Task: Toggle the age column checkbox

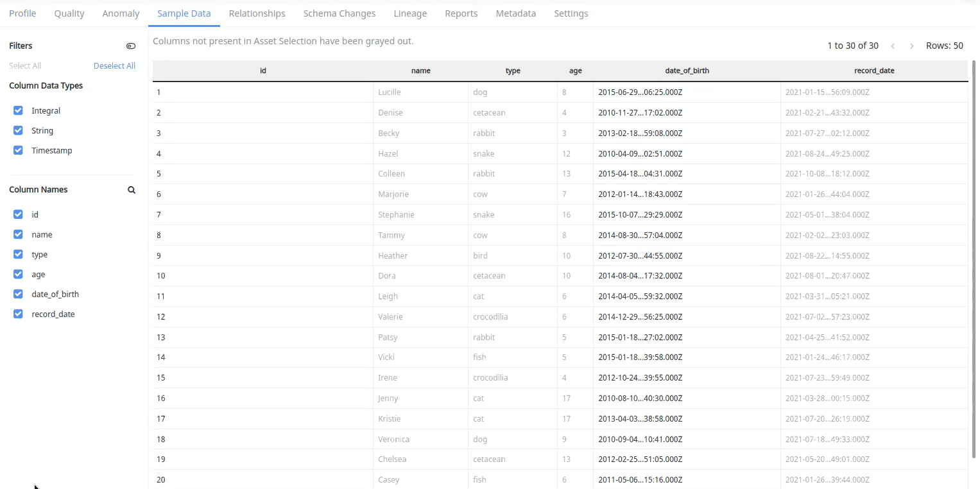Action: point(17,274)
